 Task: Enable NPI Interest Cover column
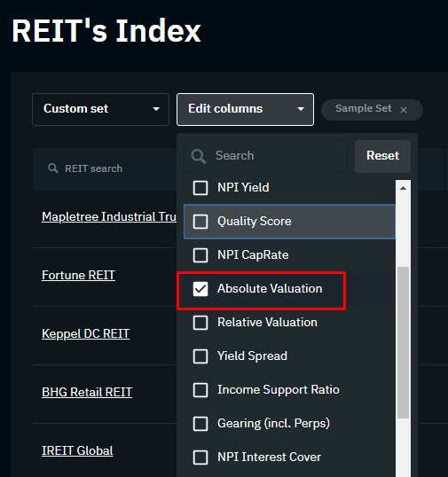click(200, 457)
